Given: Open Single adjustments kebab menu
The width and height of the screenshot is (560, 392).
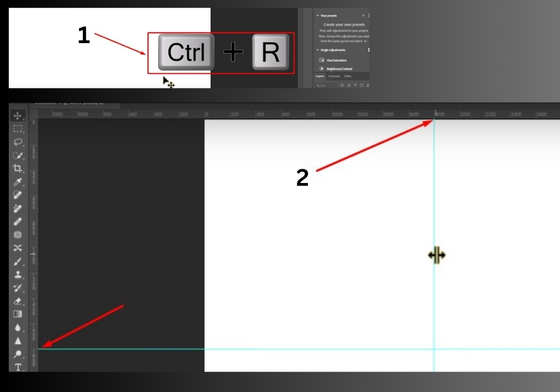Looking at the screenshot, I should (368, 50).
